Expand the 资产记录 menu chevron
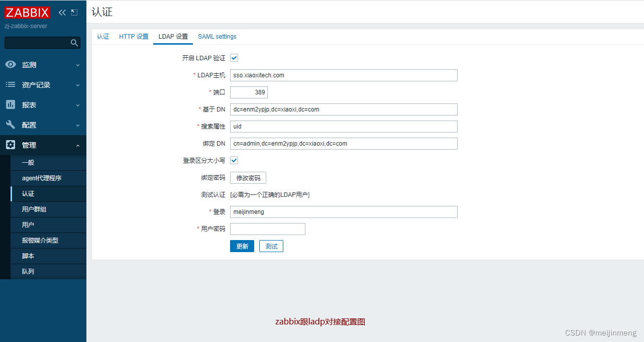The width and height of the screenshot is (644, 342). [x=78, y=85]
